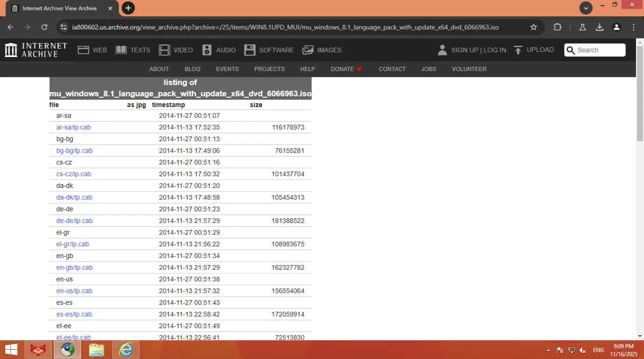
Task: Click the page vertical scrollbar thumb
Action: pyautogui.click(x=640, y=93)
